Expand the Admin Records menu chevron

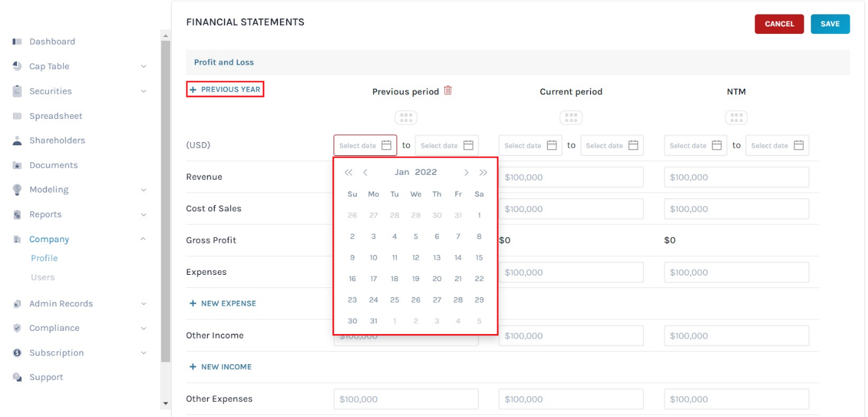coord(144,303)
